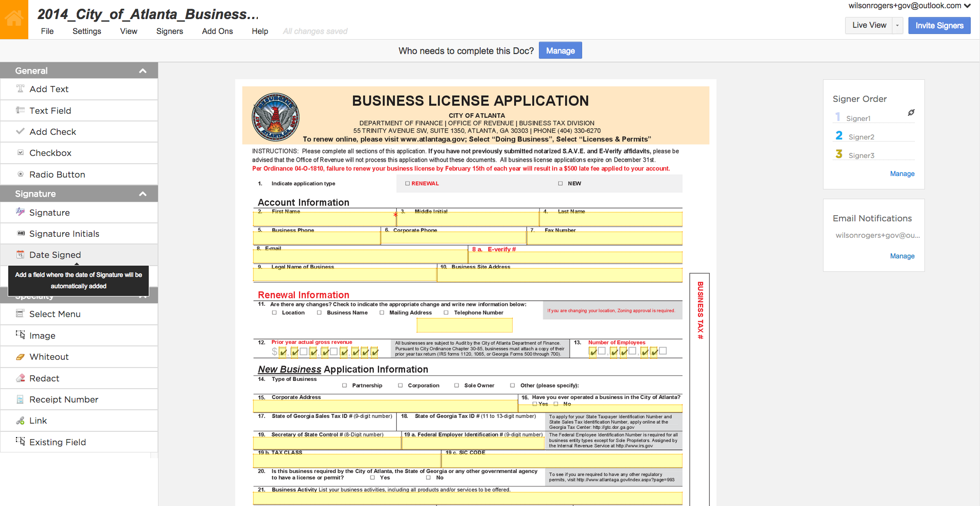The height and width of the screenshot is (506, 980).
Task: Open Manage under Email Notifications
Action: click(x=902, y=256)
